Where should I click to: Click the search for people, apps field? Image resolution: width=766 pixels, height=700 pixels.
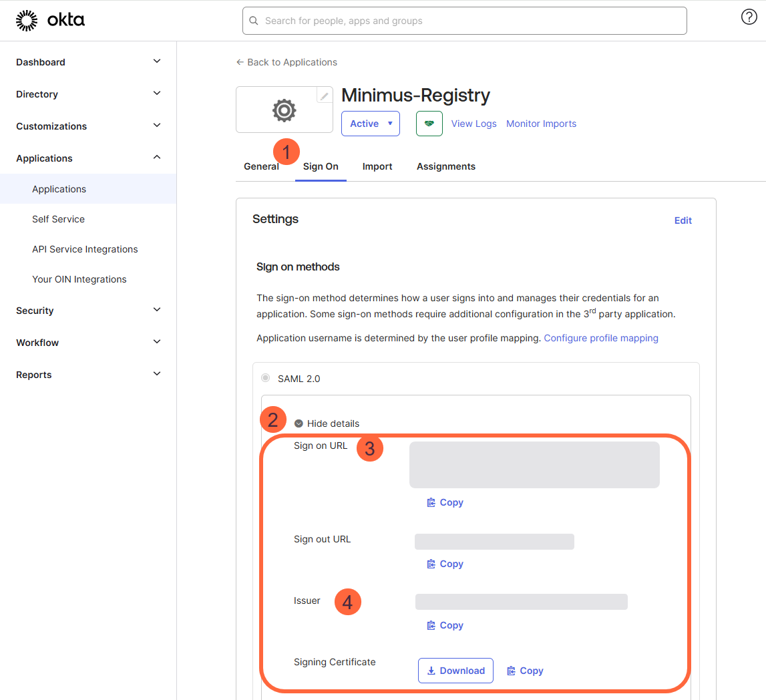tap(465, 21)
